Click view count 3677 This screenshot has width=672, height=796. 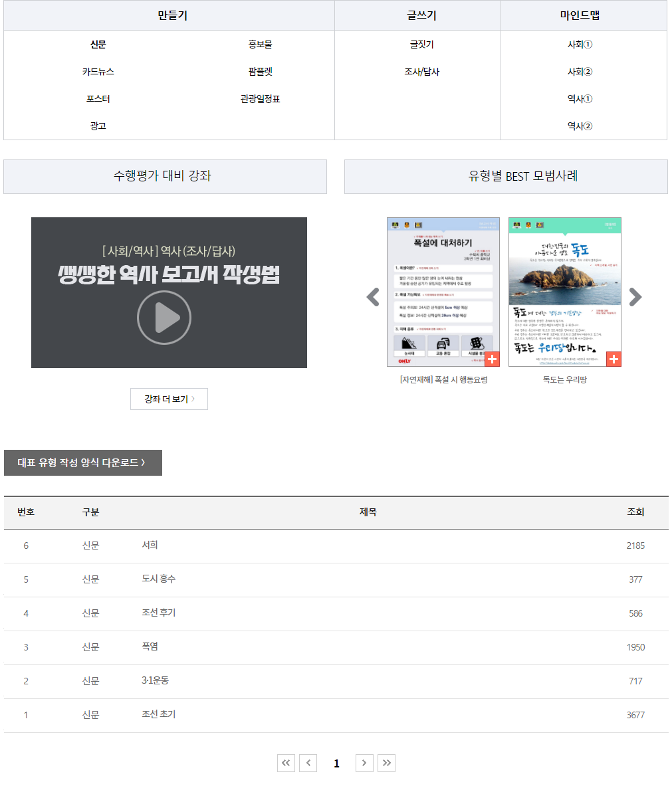[x=635, y=715]
